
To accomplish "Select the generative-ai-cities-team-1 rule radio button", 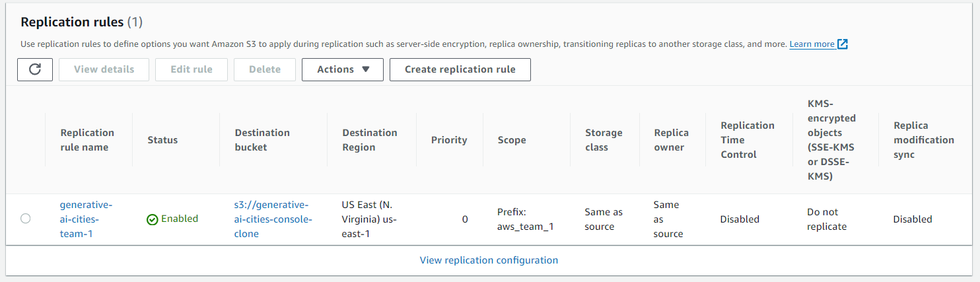I will (26, 219).
